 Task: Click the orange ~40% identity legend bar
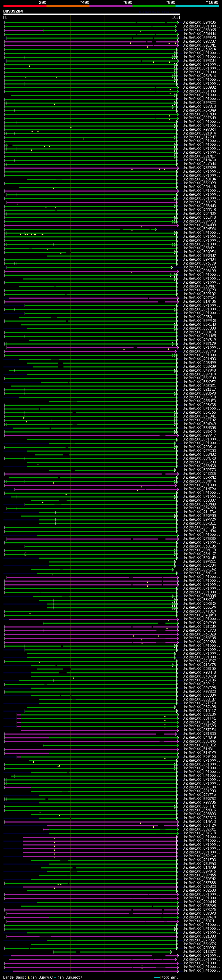click(68, 6)
